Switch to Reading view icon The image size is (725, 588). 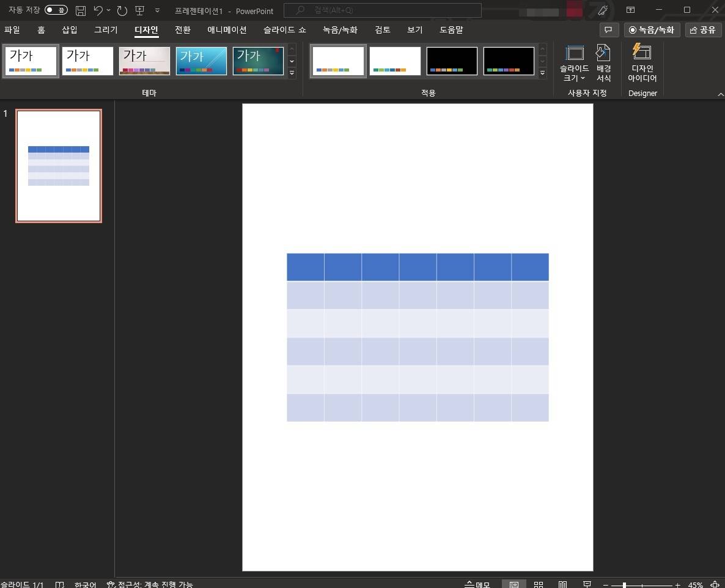[563, 584]
